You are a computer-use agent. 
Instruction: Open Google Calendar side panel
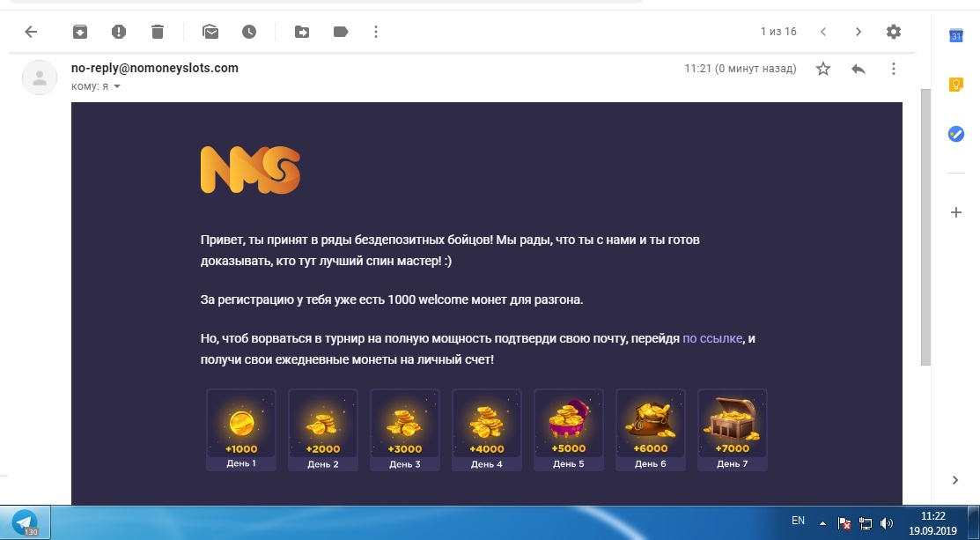[955, 35]
